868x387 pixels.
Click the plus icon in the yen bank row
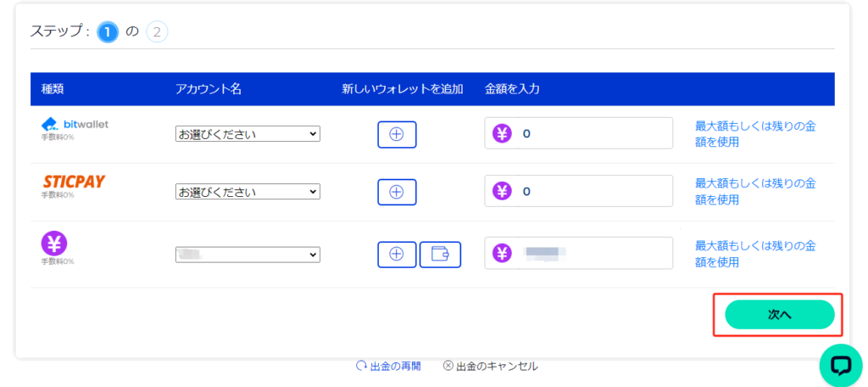pyautogui.click(x=397, y=255)
